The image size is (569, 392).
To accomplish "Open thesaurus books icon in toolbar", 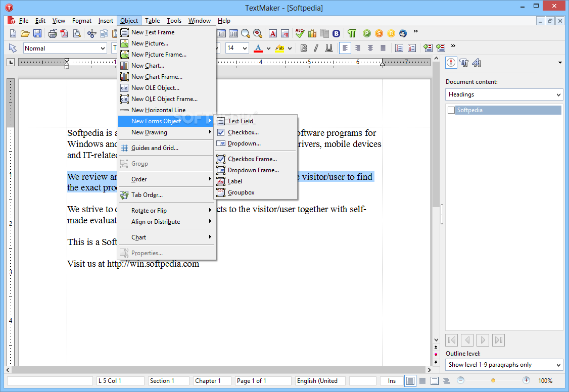I will click(312, 34).
